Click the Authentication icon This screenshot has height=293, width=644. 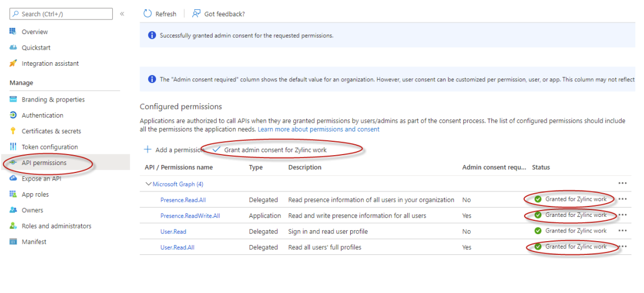click(x=13, y=115)
